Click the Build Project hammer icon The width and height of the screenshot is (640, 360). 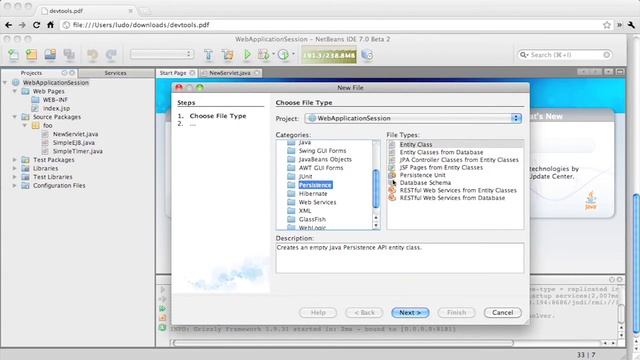208,55
